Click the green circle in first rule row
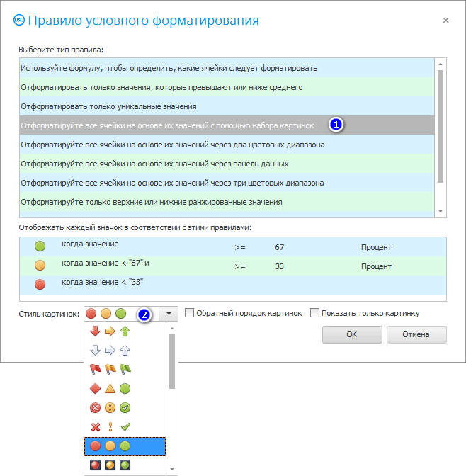The height and width of the screenshot is (476, 466). coord(40,247)
